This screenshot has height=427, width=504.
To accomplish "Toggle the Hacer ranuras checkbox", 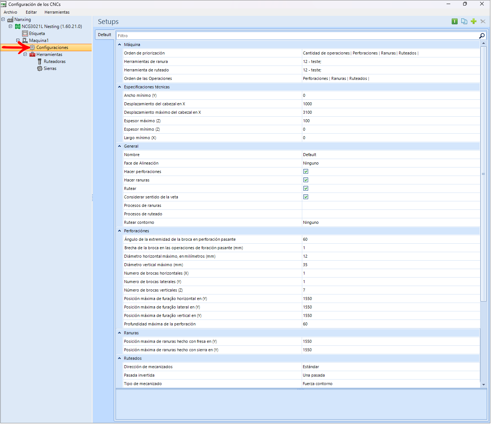I will 306,180.
